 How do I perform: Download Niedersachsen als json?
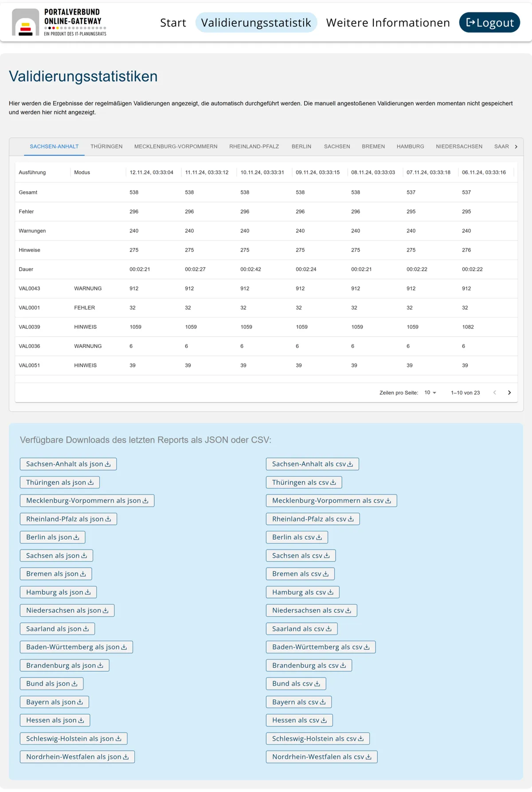click(x=67, y=611)
